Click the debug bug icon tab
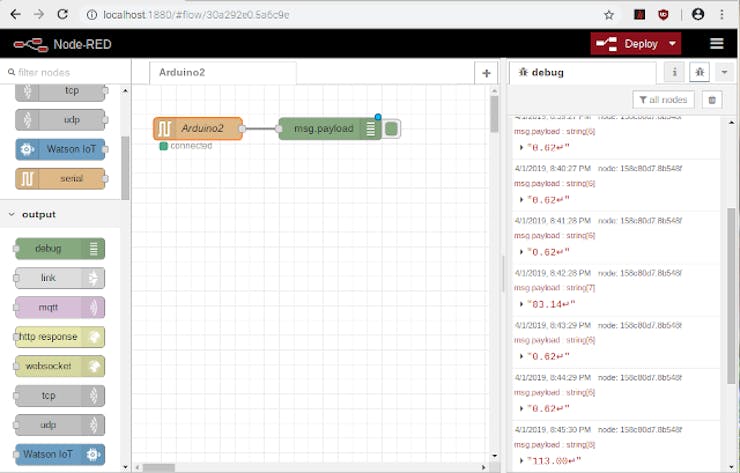Viewport: 740px width, 473px height. [x=699, y=72]
